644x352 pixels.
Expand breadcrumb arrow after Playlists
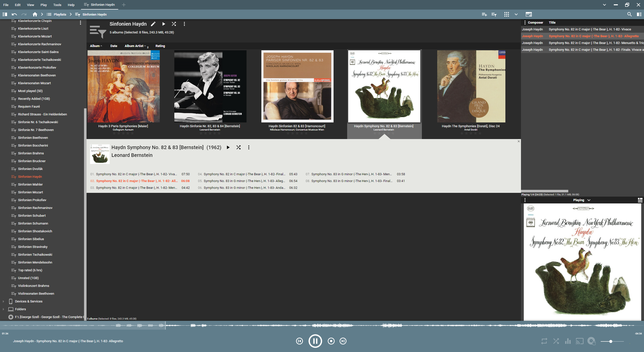[x=71, y=14]
